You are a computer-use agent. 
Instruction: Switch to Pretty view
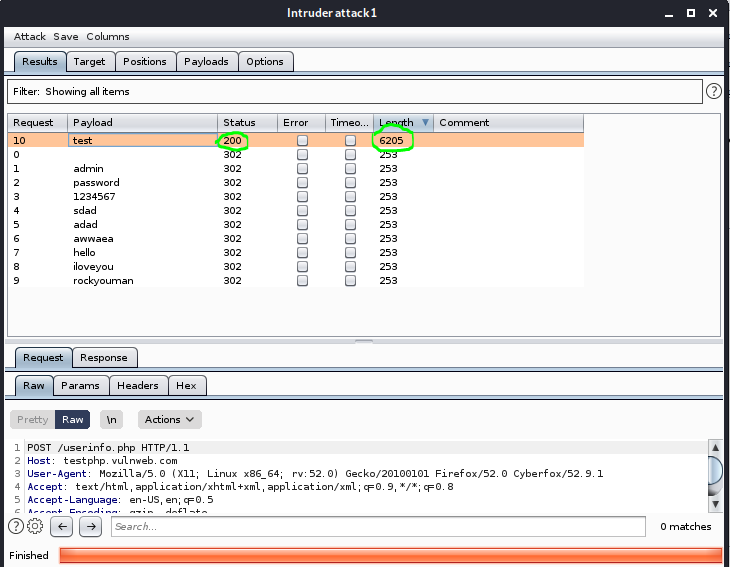click(33, 419)
